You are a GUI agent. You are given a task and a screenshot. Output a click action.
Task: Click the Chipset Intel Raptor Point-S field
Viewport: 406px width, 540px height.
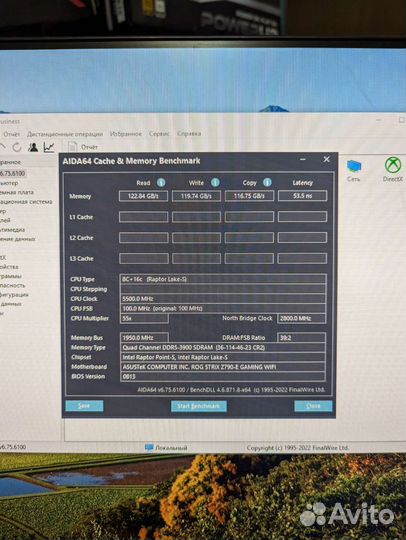(x=223, y=357)
